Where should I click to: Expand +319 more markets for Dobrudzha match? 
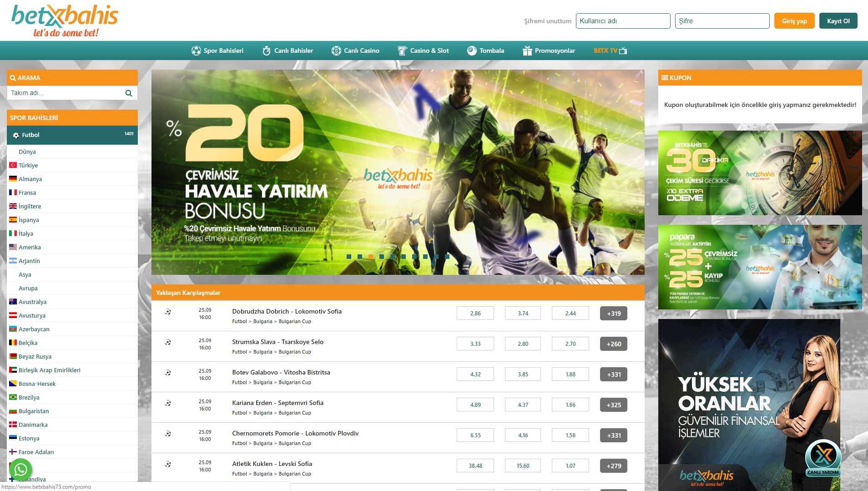[613, 314]
